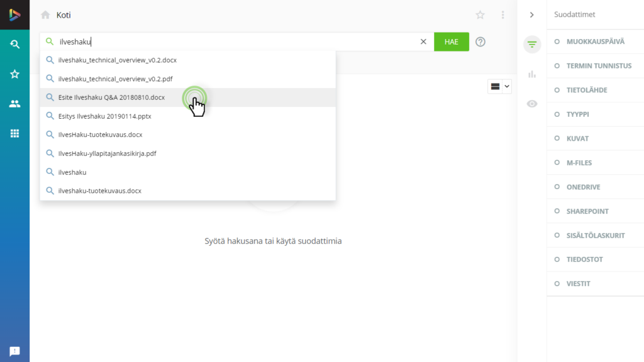
Task: Open the three-dot more options menu
Action: point(502,15)
